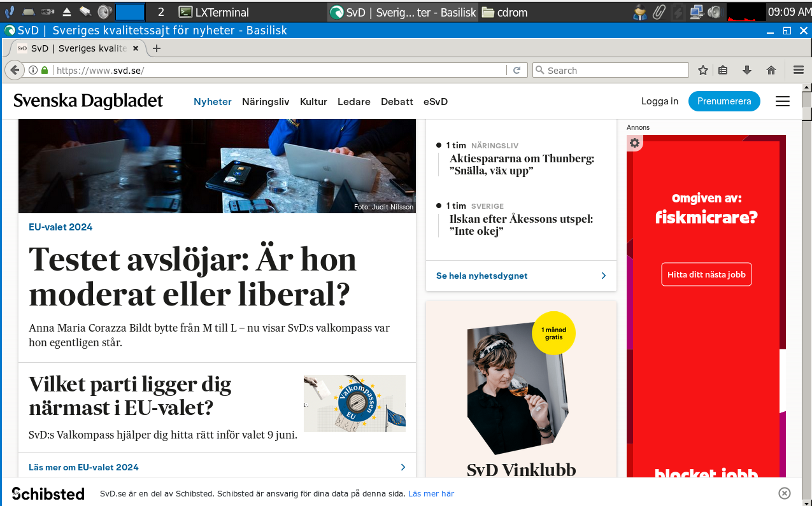Image resolution: width=812 pixels, height=506 pixels.
Task: Expand Läs mer om EU-valet 2024 chevron
Action: click(x=402, y=467)
